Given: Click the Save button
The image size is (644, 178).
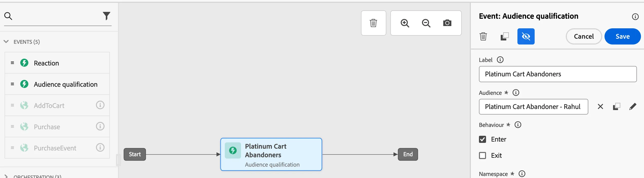Looking at the screenshot, I should pyautogui.click(x=623, y=36).
